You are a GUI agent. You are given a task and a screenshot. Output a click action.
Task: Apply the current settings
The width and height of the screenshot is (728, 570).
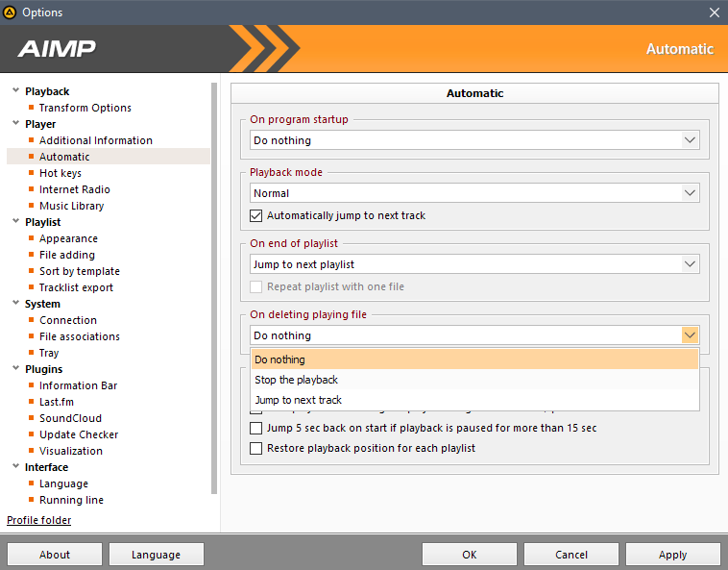672,555
